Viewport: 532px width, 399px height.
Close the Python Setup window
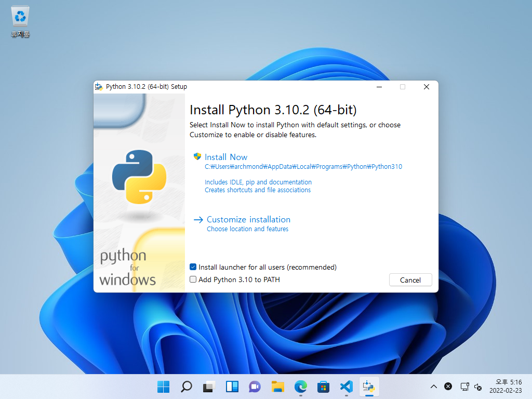[427, 87]
